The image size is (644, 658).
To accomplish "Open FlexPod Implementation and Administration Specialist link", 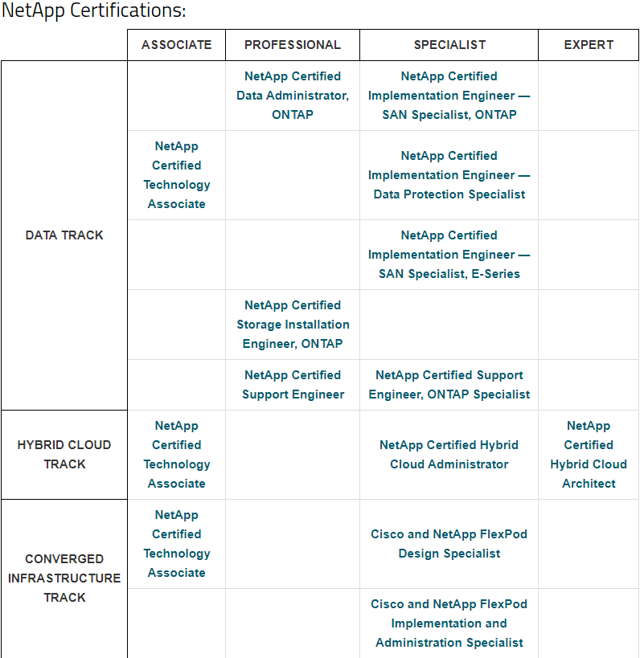I will 449,623.
